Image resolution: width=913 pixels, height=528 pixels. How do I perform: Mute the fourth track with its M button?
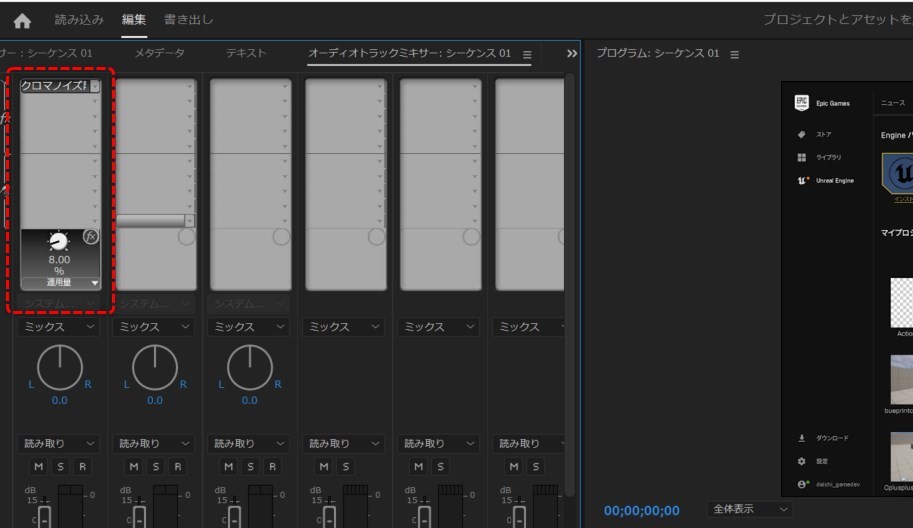tap(324, 466)
